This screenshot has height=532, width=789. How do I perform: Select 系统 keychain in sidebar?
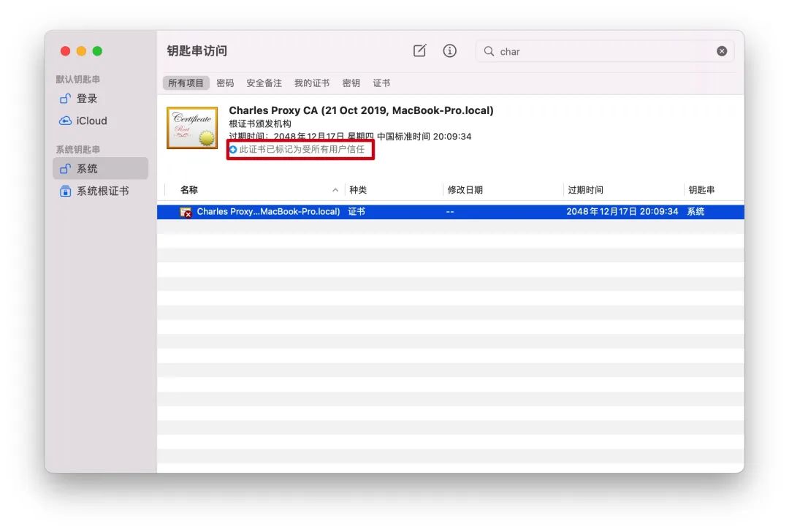click(87, 169)
